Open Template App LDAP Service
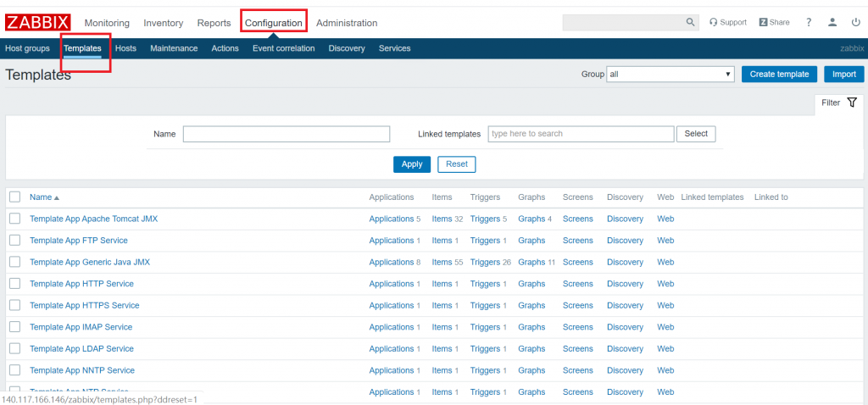 tap(82, 348)
